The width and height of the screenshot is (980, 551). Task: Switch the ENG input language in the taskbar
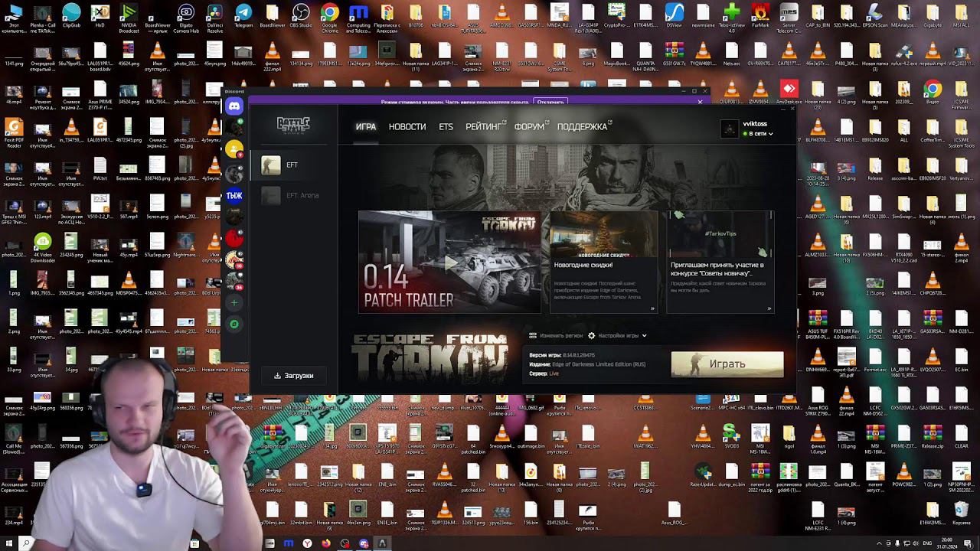coord(926,543)
